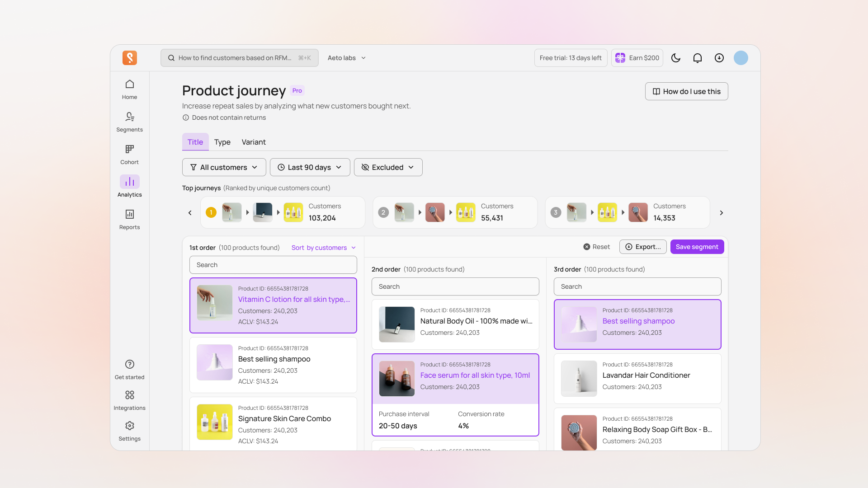Viewport: 868px width, 488px height.
Task: Select Best selling shampoo in 3rd order
Action: point(637,324)
